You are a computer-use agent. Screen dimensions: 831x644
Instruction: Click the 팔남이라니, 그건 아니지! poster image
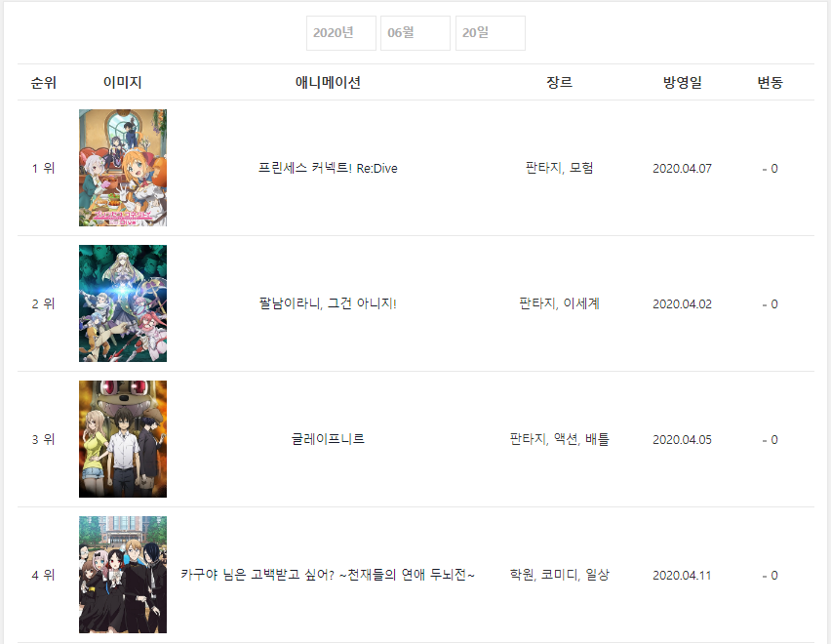(x=123, y=303)
